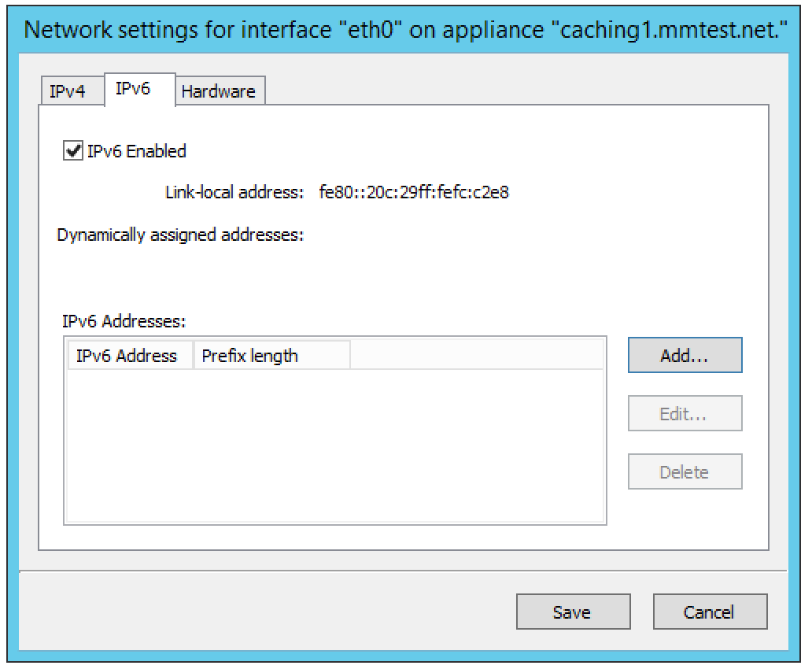This screenshot has height=669, width=812.
Task: Click the link-local address value fe80::20c:29ff:fefc:c2e8
Action: tap(414, 192)
